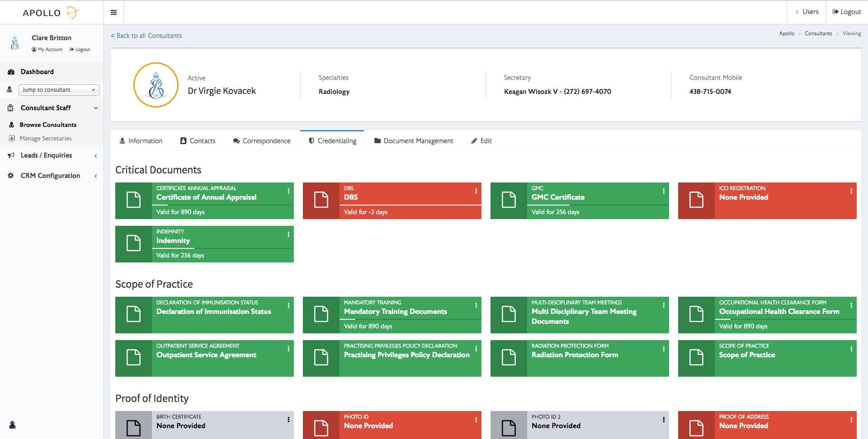868x439 pixels.
Task: Open Proof of Address options menu
Action: tap(851, 420)
